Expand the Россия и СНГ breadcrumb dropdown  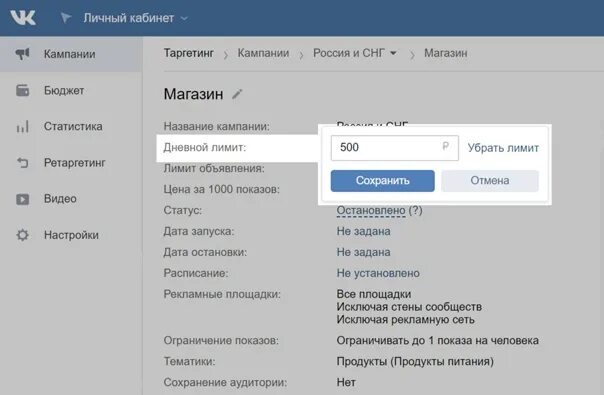click(x=355, y=53)
